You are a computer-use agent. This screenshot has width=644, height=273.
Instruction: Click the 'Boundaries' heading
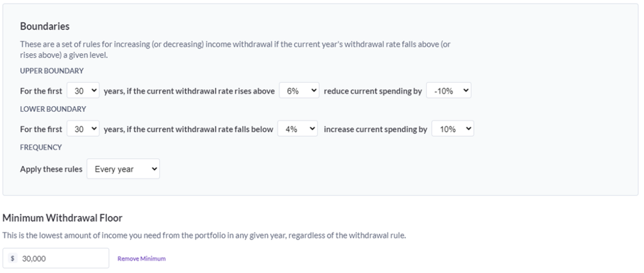coord(45,26)
